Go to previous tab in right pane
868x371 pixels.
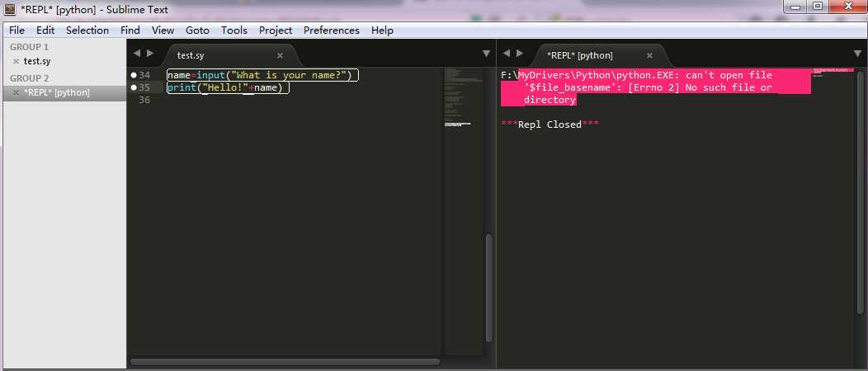(506, 54)
